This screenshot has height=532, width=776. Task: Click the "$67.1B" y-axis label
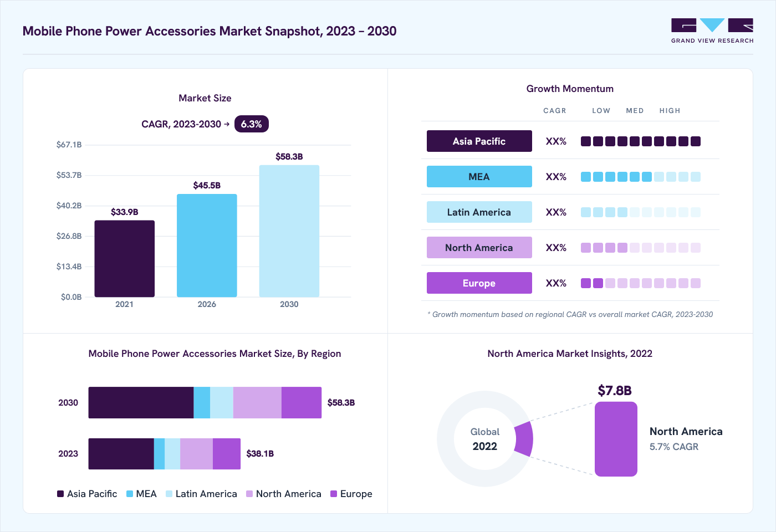click(69, 145)
